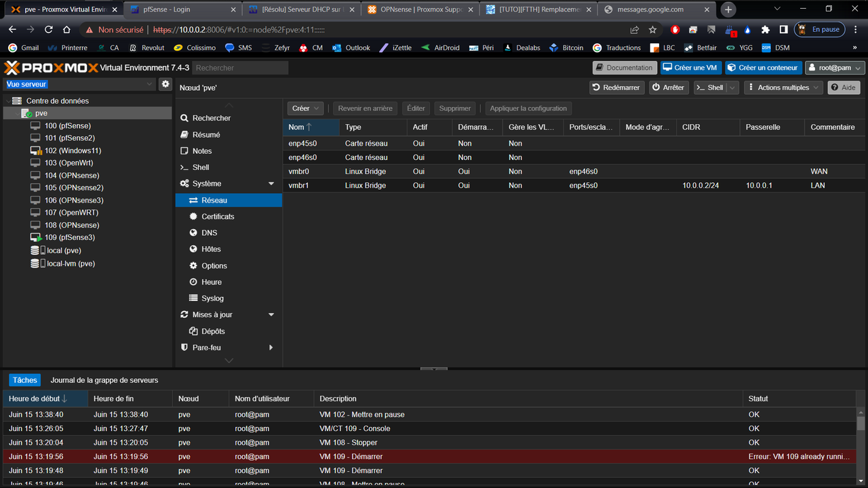Click the Créer une VM button

click(x=691, y=68)
